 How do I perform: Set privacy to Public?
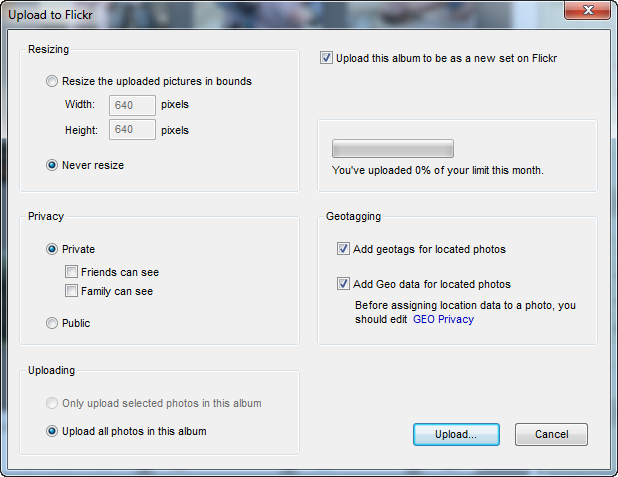tap(52, 323)
